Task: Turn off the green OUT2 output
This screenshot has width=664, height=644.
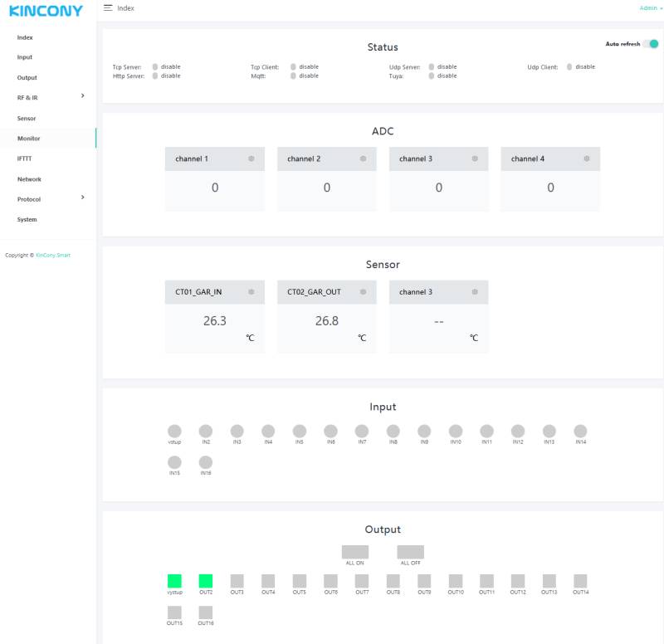Action: coord(206,581)
